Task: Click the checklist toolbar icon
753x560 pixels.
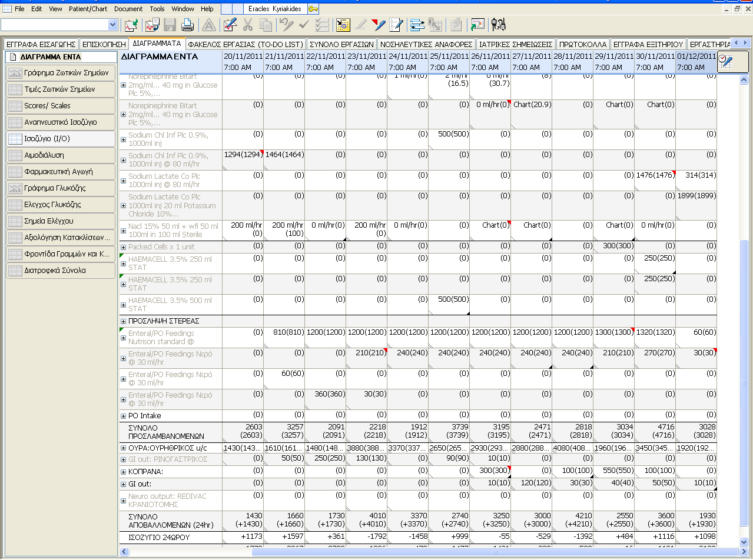Action: pyautogui.click(x=322, y=25)
